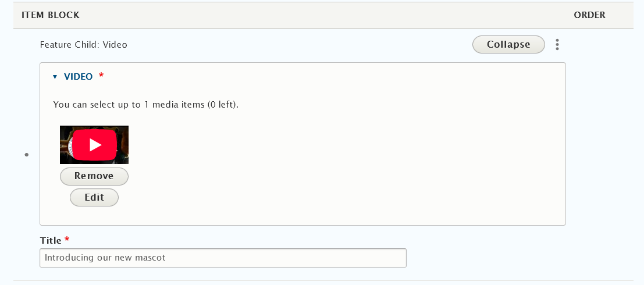Edit the selected video media item
This screenshot has height=285, width=644.
(x=94, y=198)
